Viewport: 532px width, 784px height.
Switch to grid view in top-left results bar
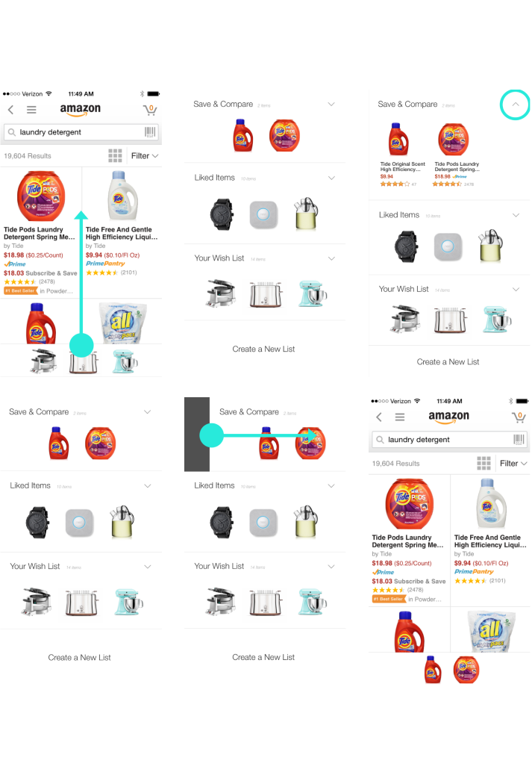point(115,155)
